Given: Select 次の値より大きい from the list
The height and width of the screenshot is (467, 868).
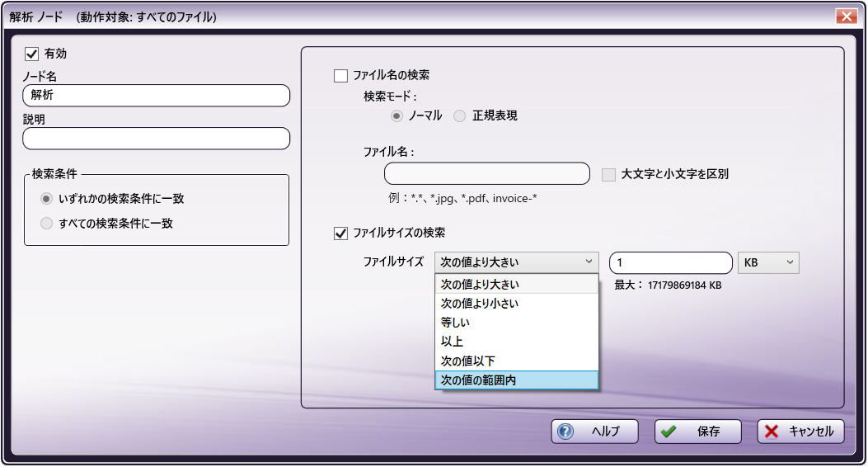Looking at the screenshot, I should click(x=517, y=284).
